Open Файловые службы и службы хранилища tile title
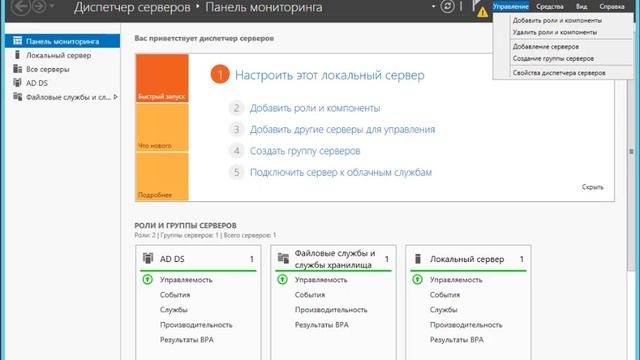This screenshot has height=360, width=640. click(335, 259)
